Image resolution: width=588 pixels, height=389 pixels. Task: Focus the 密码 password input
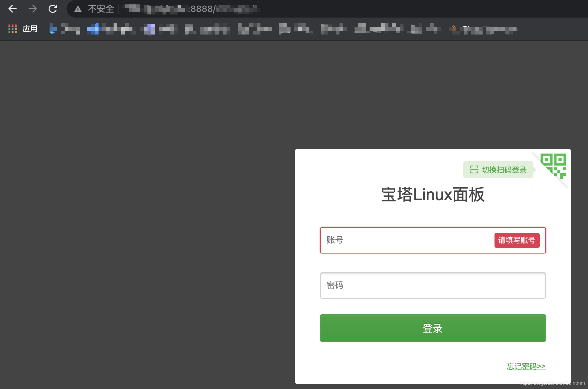tap(433, 285)
